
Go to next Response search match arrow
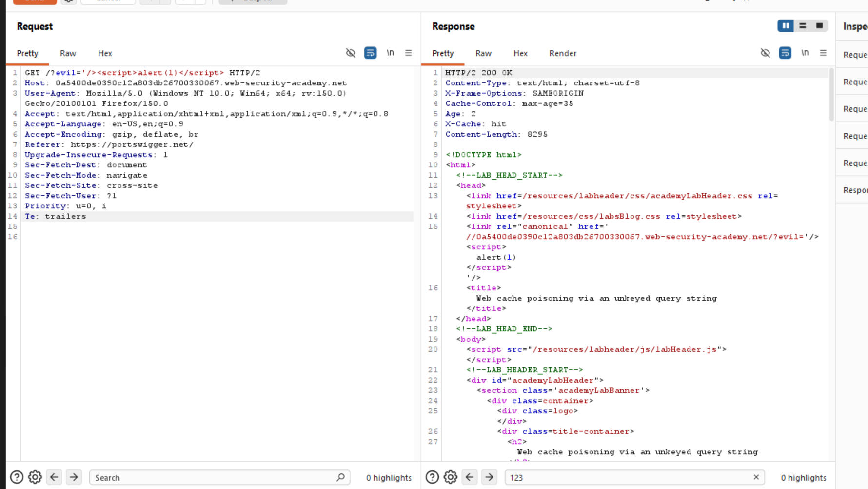pos(489,477)
